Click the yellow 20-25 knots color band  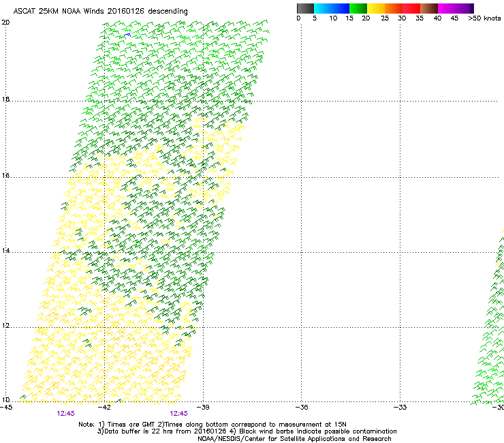click(376, 8)
